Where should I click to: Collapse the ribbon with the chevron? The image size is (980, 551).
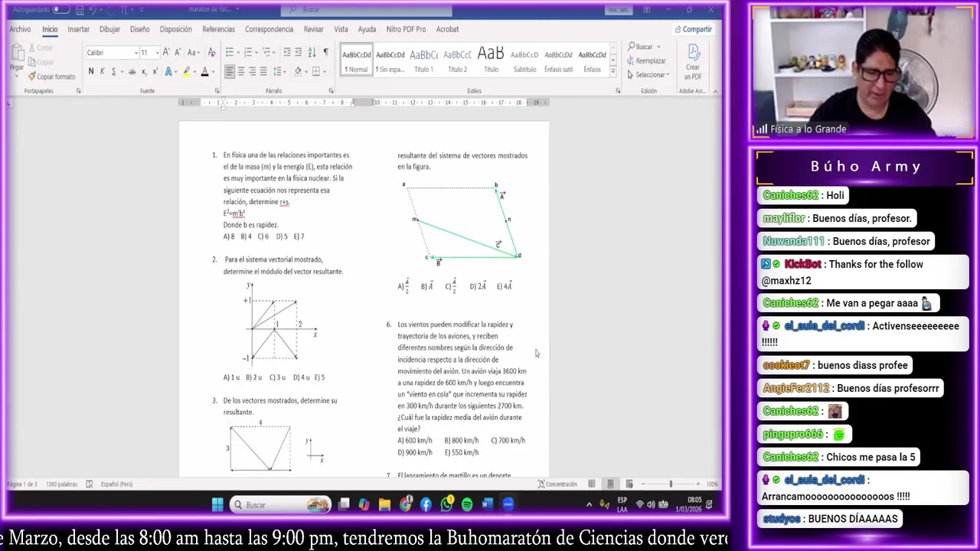715,91
